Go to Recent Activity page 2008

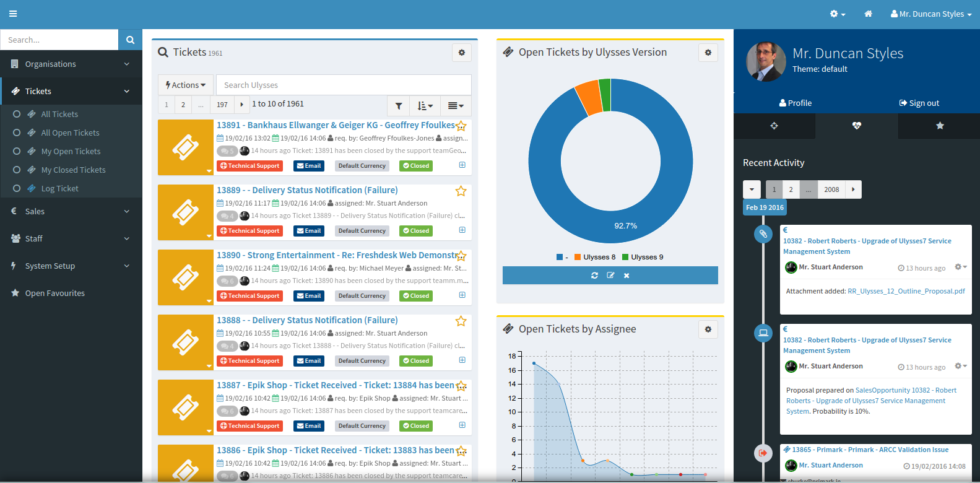click(x=831, y=189)
